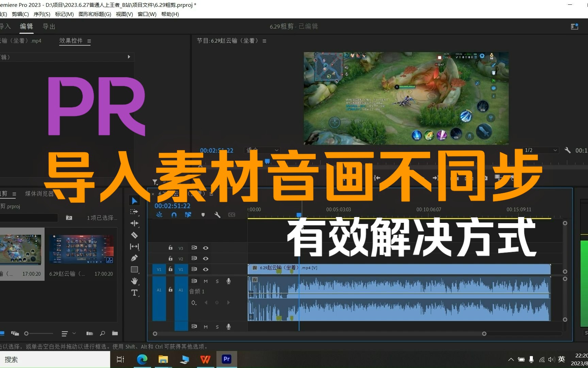Screen dimensions: 588x368
Task: Create a new bin in project panel
Action: click(115, 333)
